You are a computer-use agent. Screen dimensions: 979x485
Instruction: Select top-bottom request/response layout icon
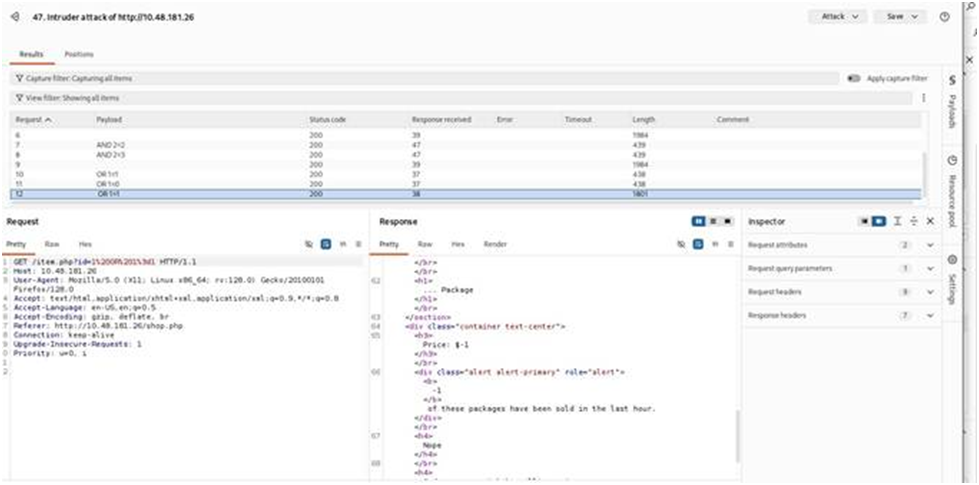click(x=713, y=222)
